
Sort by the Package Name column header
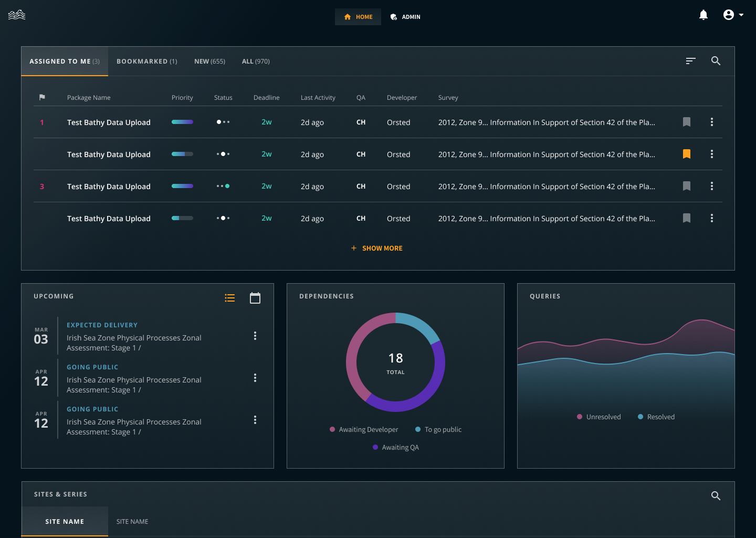[89, 98]
